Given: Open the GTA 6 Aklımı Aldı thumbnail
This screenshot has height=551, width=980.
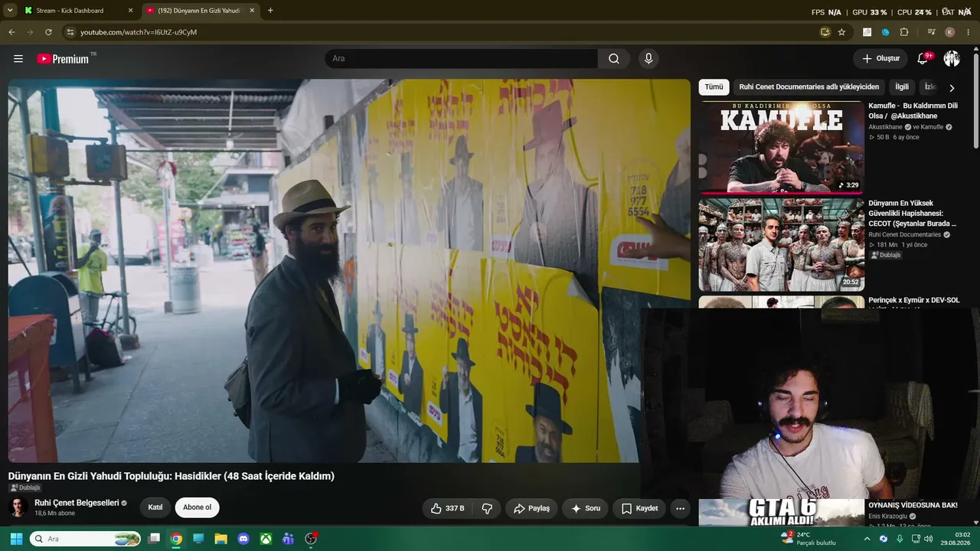Looking at the screenshot, I should 781,513.
